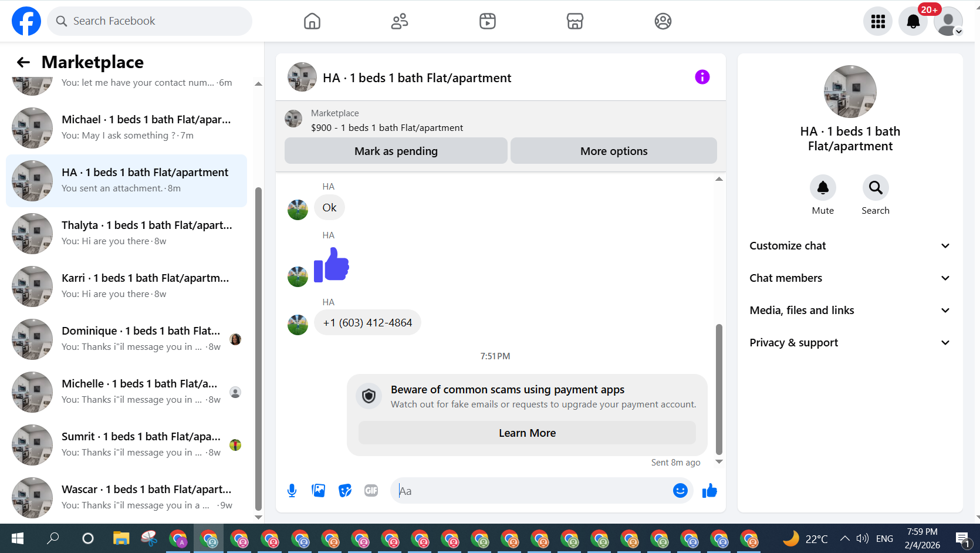
Task: Attach a photo with the image icon
Action: pyautogui.click(x=319, y=491)
